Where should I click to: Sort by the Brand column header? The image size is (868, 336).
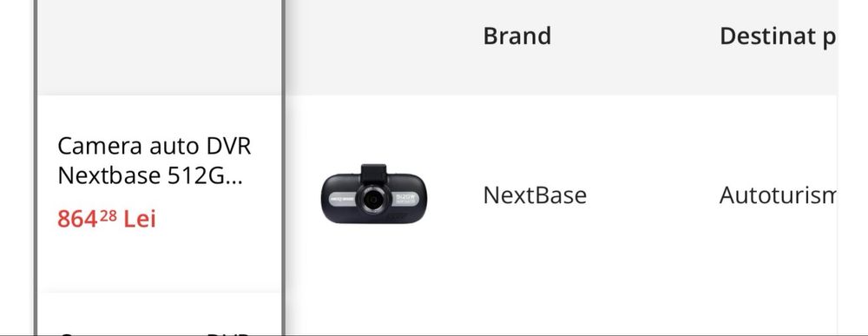pos(517,36)
